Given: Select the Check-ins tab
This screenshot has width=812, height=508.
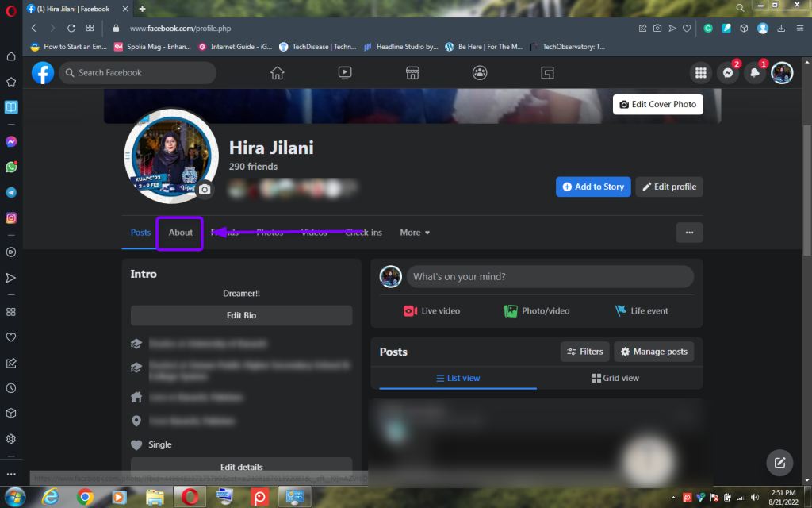Looking at the screenshot, I should [x=363, y=233].
